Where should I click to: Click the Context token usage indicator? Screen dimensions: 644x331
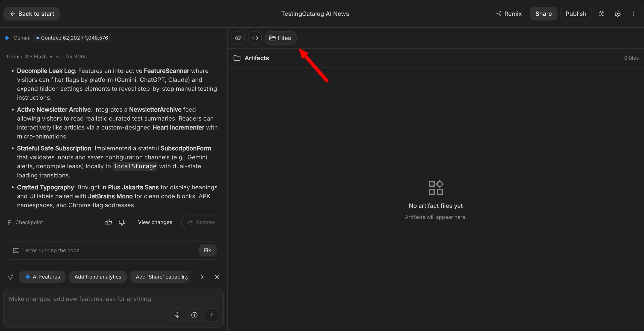point(72,38)
